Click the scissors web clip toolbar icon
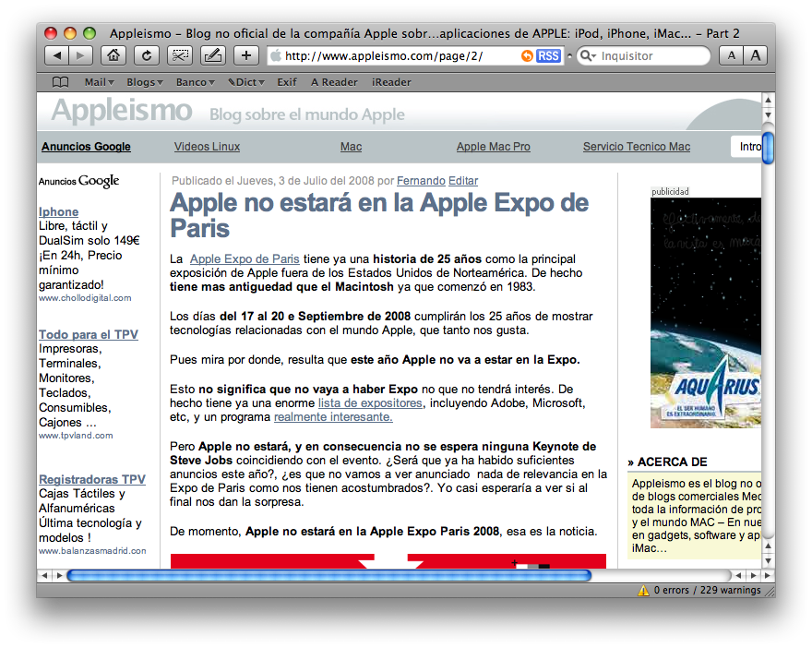This screenshot has height=648, width=812. click(x=180, y=55)
